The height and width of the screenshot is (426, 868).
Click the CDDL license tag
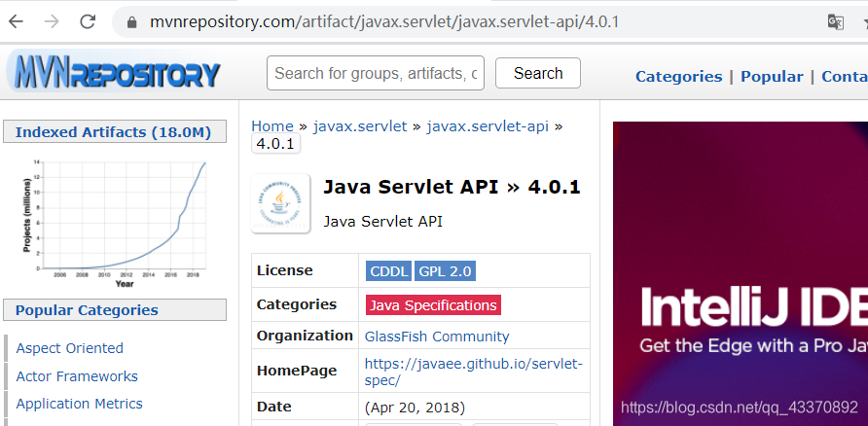388,271
